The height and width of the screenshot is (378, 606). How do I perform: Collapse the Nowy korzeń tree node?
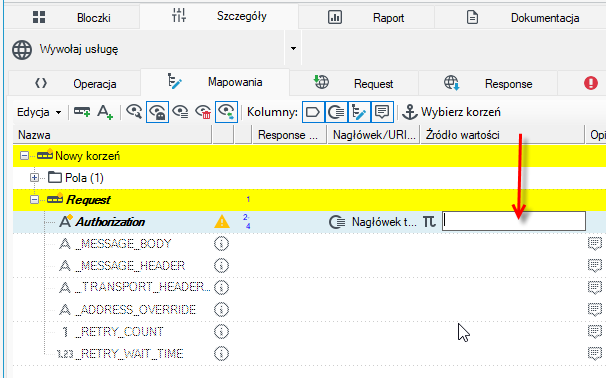coord(24,156)
